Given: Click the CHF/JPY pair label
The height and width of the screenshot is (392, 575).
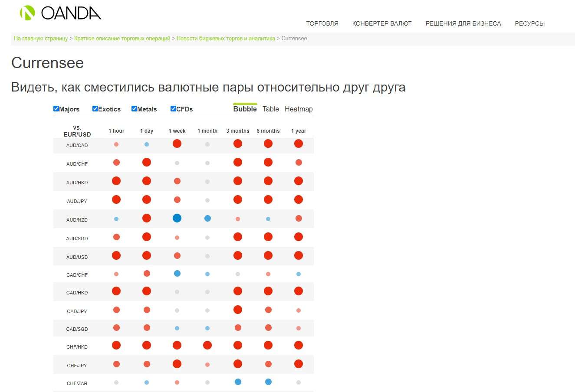Looking at the screenshot, I should [x=77, y=366].
